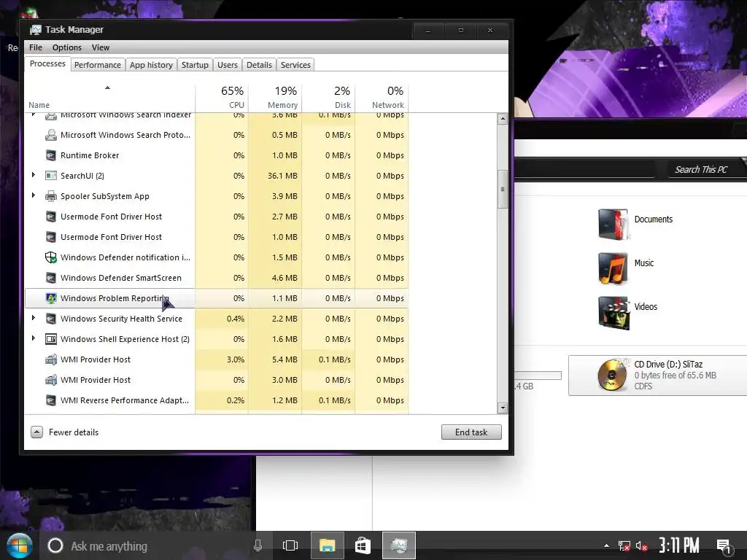
Task: Open the File menu
Action: (x=36, y=47)
